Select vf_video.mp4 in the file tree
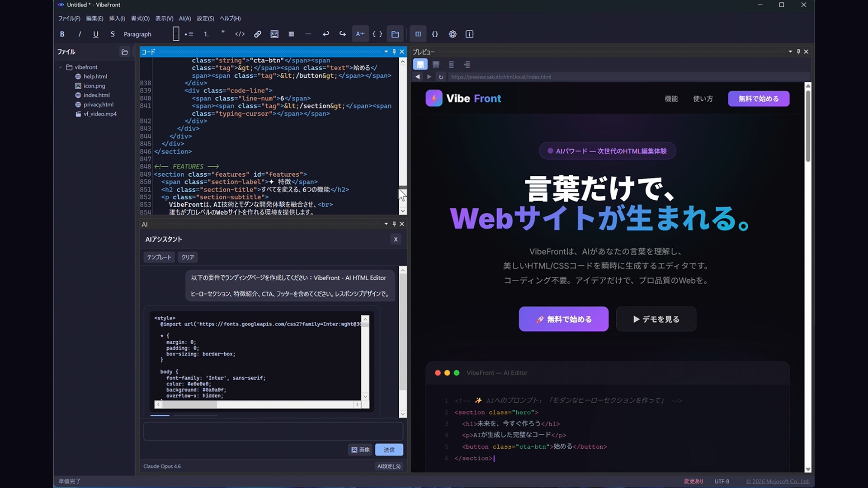This screenshot has width=868, height=488. pyautogui.click(x=100, y=114)
